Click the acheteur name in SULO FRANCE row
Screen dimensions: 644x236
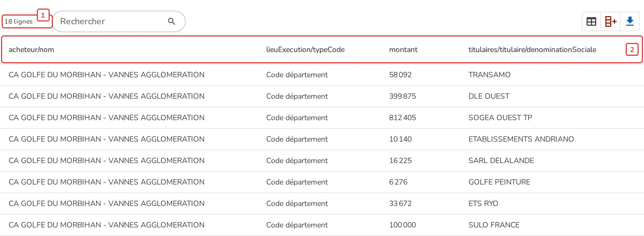click(x=107, y=225)
